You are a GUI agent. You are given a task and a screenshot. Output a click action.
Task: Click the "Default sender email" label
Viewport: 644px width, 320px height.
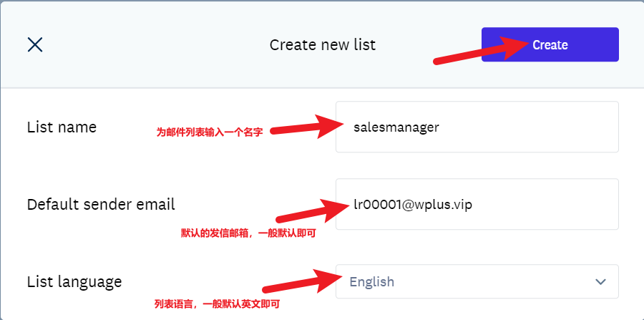coord(101,204)
